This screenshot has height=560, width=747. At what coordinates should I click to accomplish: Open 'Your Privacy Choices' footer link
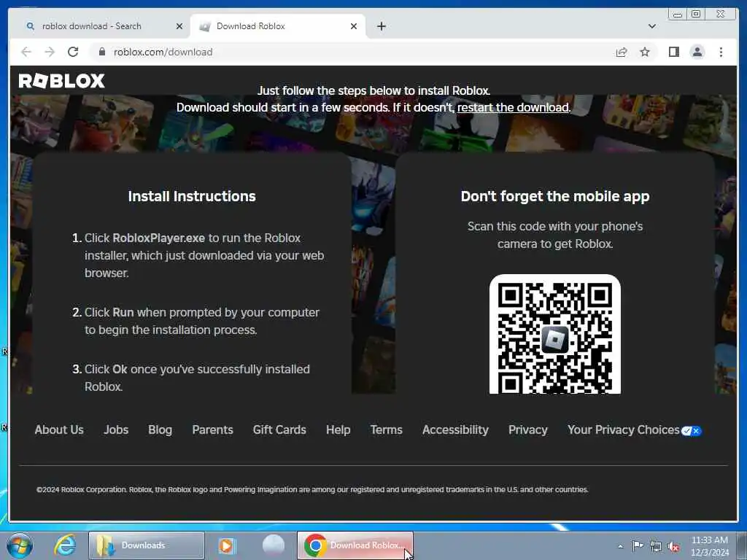tap(623, 430)
